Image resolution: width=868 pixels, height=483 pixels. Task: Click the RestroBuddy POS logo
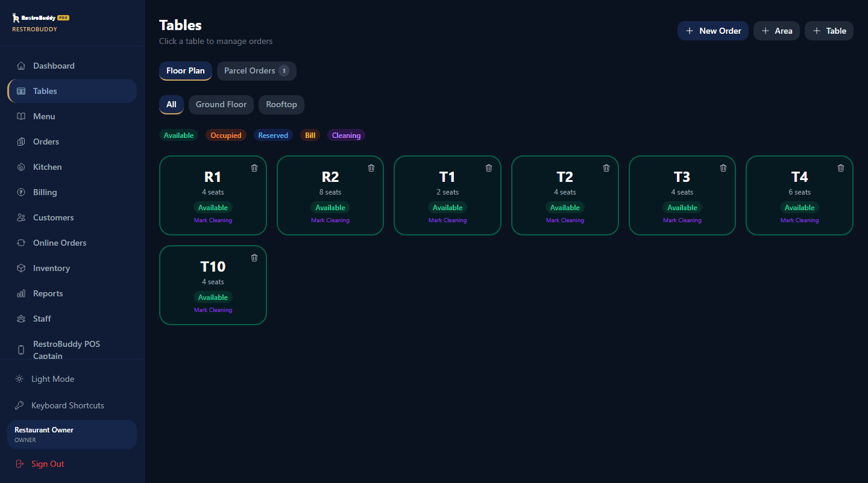pos(41,18)
